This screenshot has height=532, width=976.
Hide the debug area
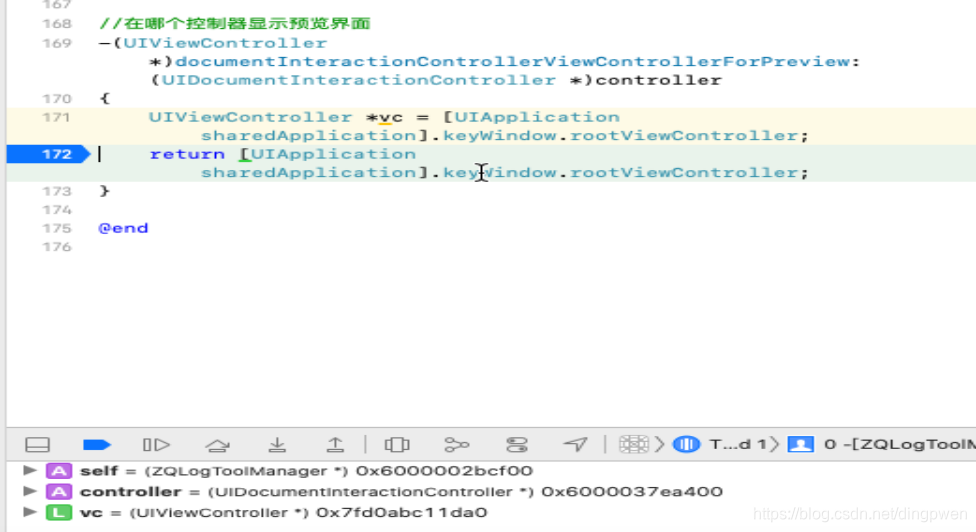click(x=37, y=444)
